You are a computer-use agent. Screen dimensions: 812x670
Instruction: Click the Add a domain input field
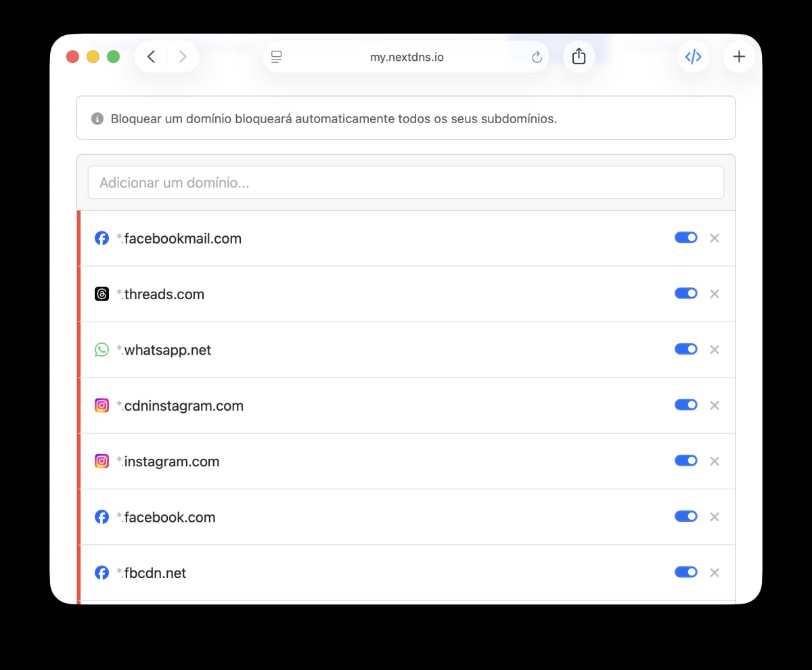[x=406, y=183]
